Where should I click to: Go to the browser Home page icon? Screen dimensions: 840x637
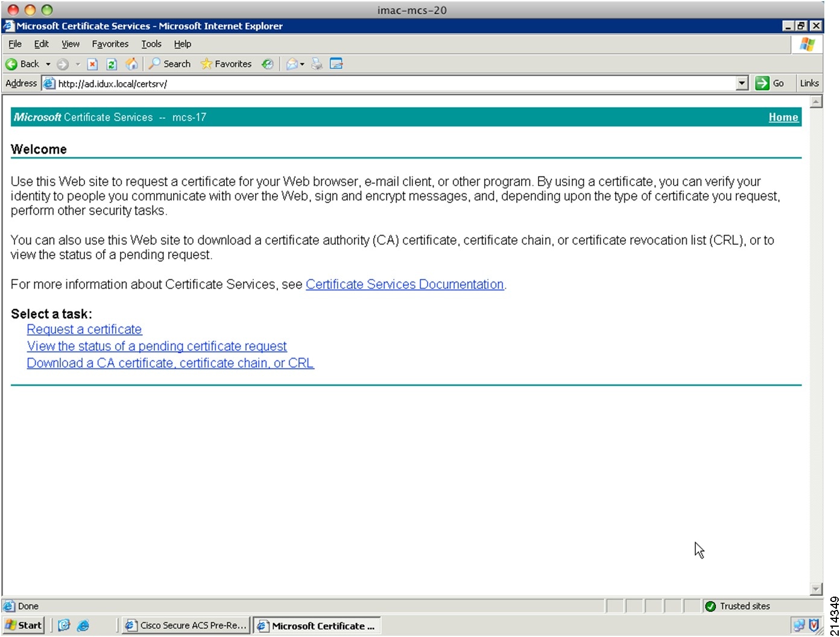[131, 64]
